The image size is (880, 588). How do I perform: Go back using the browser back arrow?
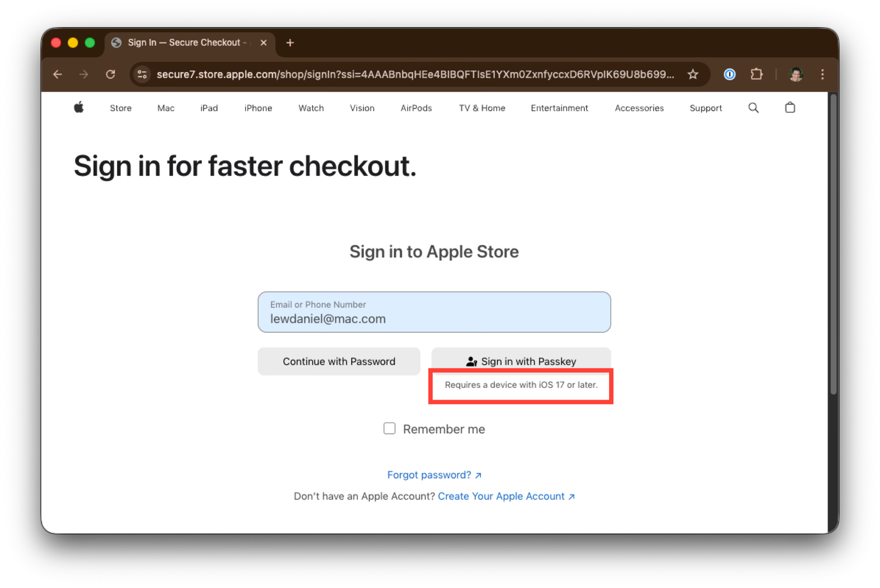click(58, 74)
